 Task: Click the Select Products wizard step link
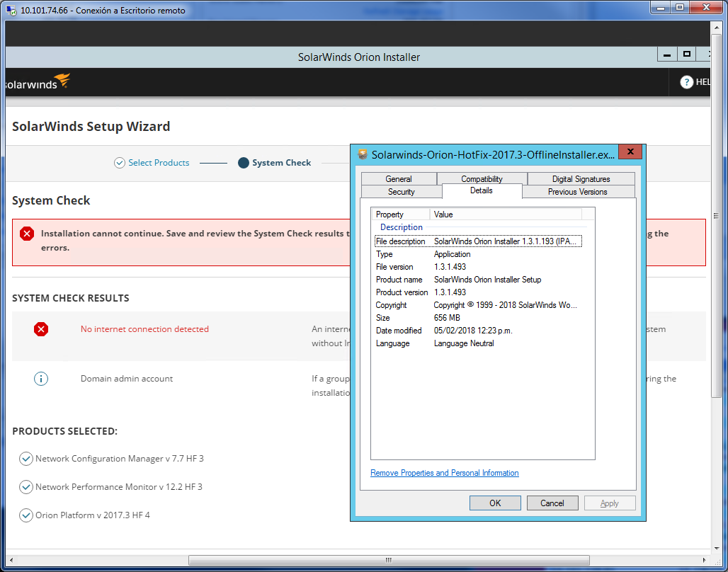(x=159, y=163)
